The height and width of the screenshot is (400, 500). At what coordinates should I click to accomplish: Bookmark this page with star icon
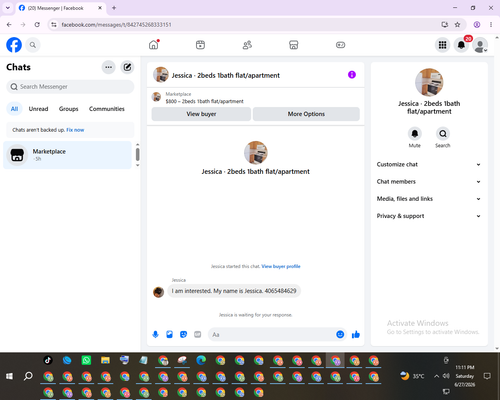[x=457, y=25]
